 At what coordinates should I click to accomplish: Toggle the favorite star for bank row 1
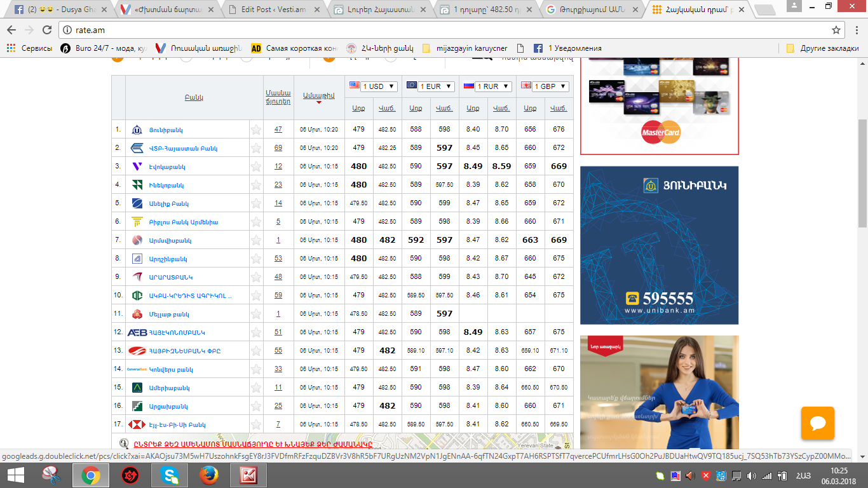(256, 130)
